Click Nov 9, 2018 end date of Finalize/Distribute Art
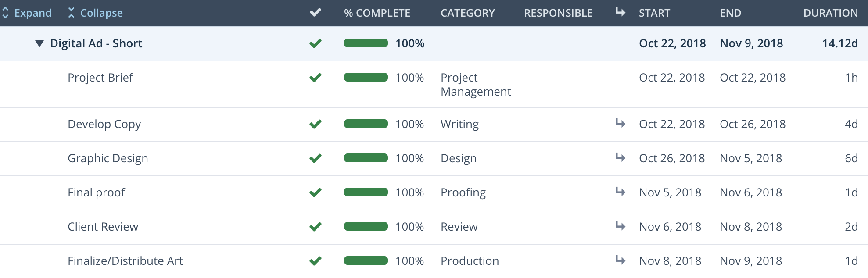The image size is (868, 278). point(751,261)
